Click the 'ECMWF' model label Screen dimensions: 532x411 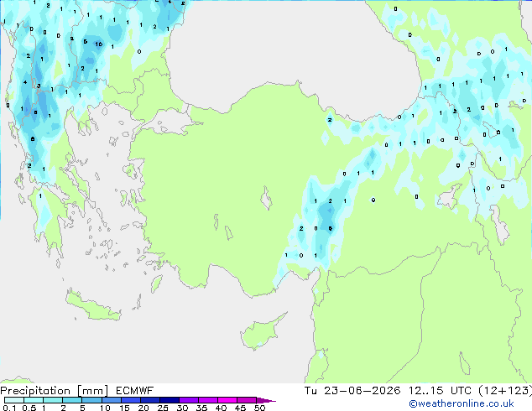click(135, 391)
